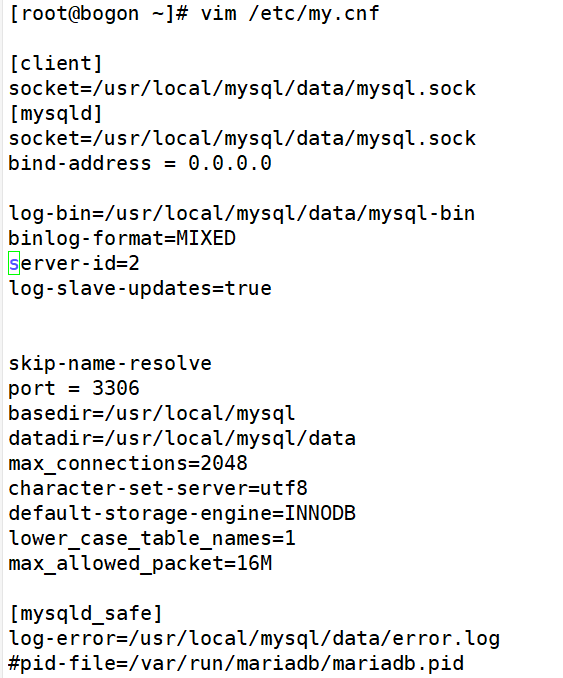
Task: Click the log-slave-updates=true line
Action: tap(140, 288)
